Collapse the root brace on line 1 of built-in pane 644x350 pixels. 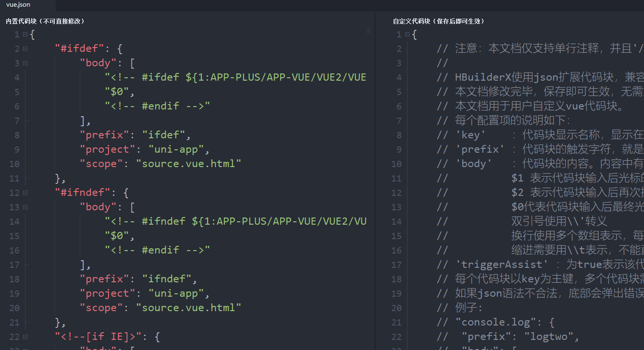[x=25, y=35]
